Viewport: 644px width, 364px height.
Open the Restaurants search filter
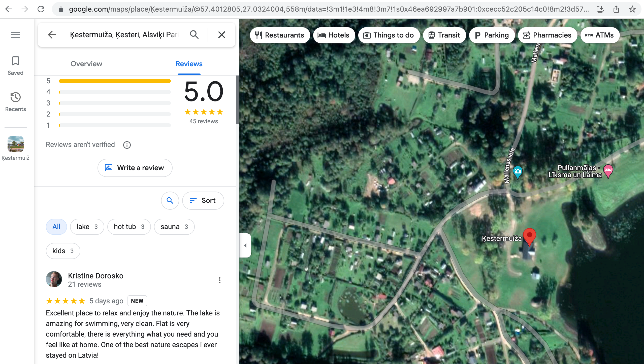pyautogui.click(x=280, y=35)
